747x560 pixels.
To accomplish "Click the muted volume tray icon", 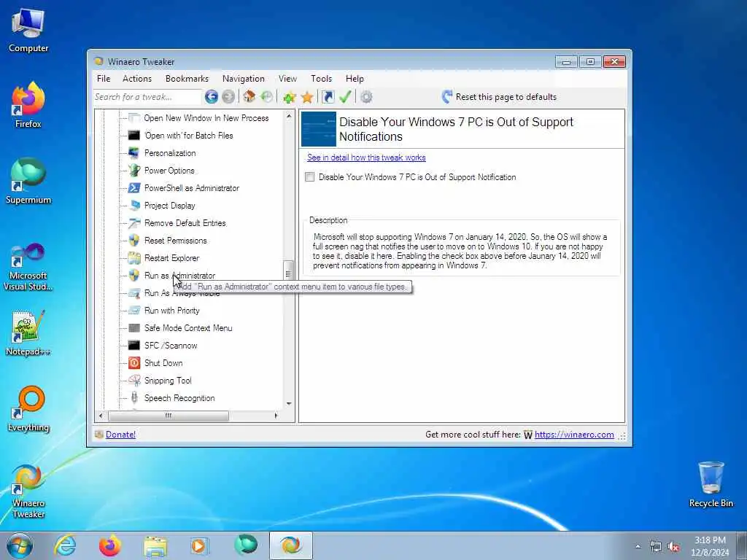I will tap(673, 547).
